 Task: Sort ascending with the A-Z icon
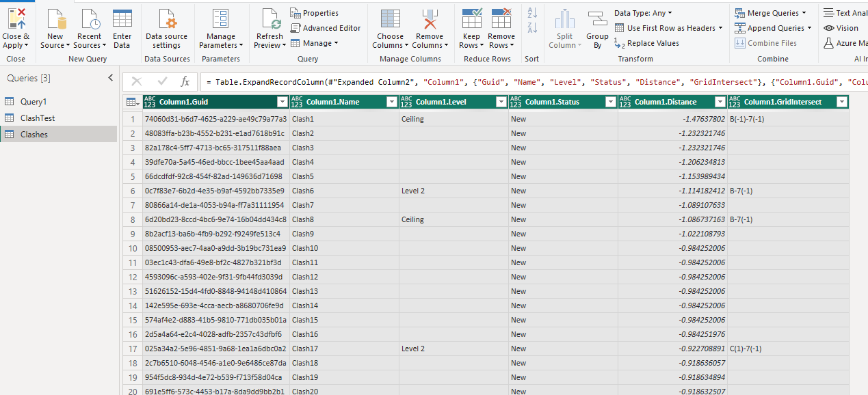click(x=532, y=13)
